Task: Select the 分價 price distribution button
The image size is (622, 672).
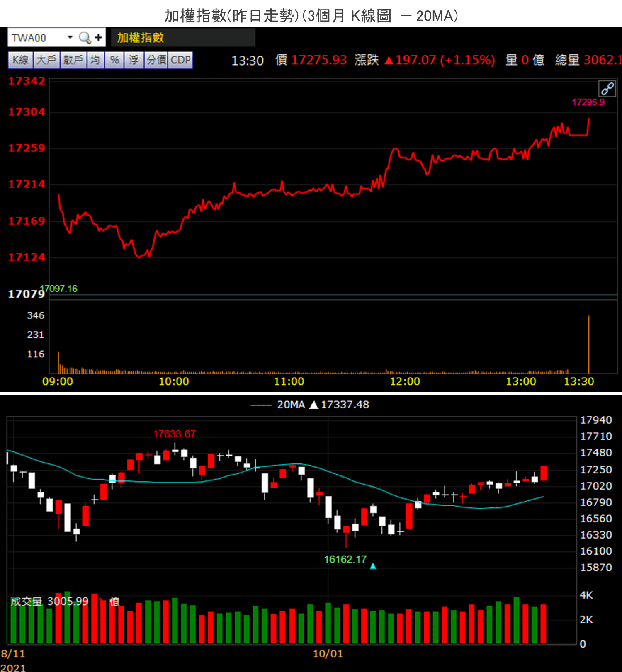Action: click(156, 60)
